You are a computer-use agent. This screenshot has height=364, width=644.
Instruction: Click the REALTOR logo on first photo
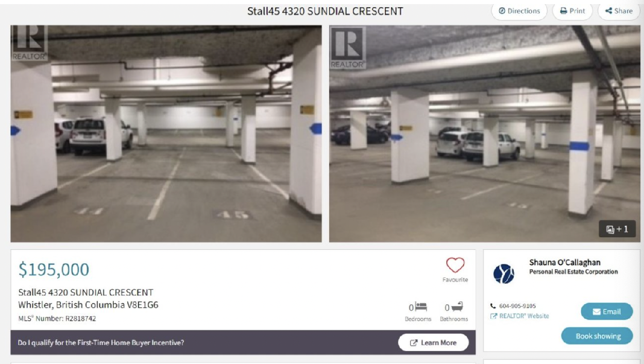click(x=29, y=44)
